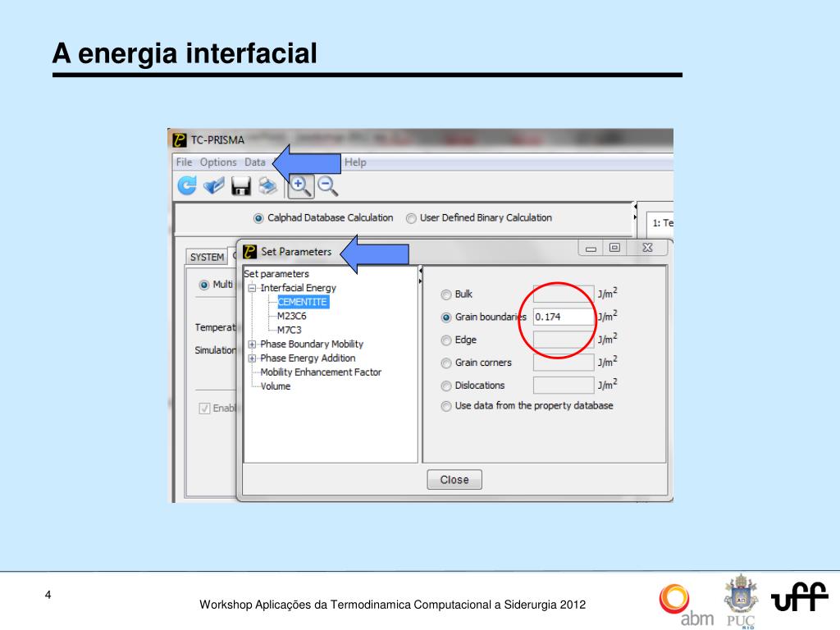This screenshot has width=840, height=630.
Task: Select the Multi radio button
Action: (203, 285)
